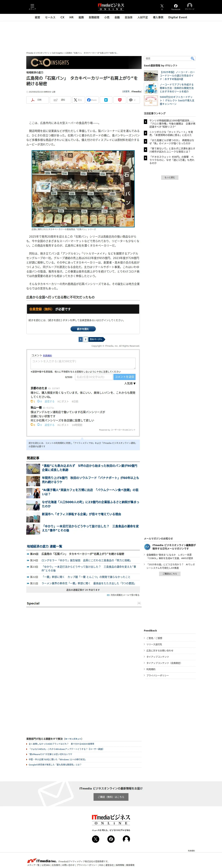Screen dimensions: 222x868
Task: Go to page 2 in pagination
Action: click(x=86, y=339)
